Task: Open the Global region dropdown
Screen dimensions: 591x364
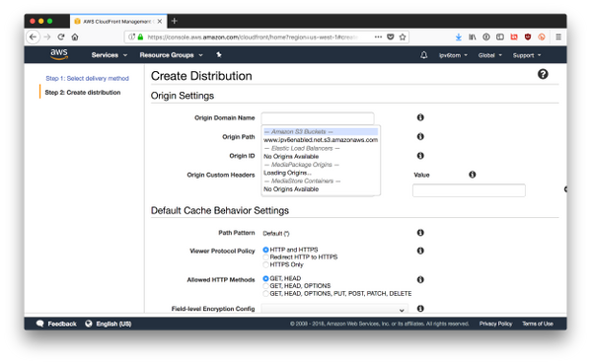Action: point(490,55)
